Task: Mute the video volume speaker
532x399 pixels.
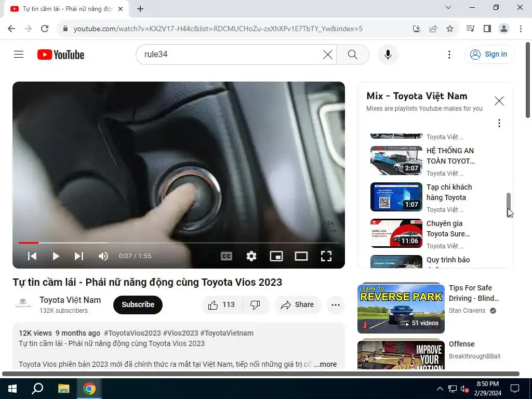Action: pyautogui.click(x=103, y=256)
